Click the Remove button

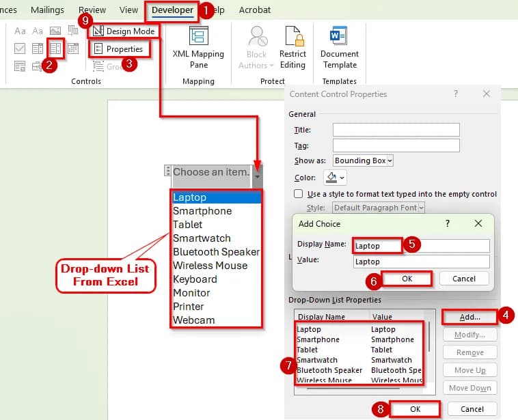[x=469, y=352]
